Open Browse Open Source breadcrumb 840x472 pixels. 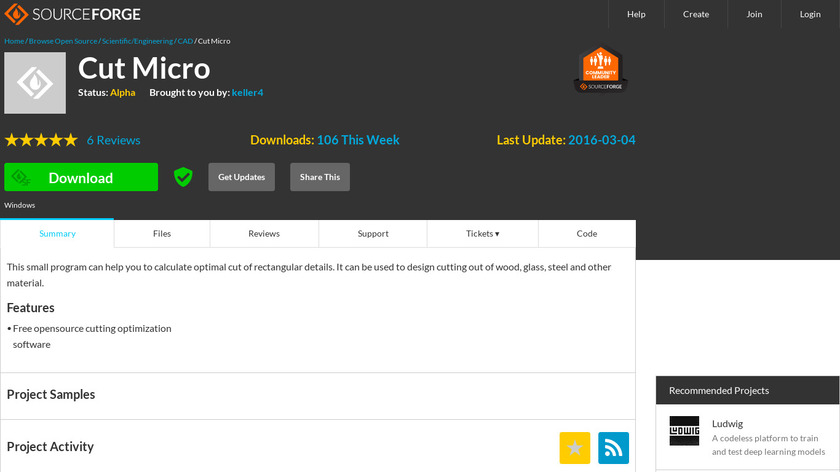63,41
